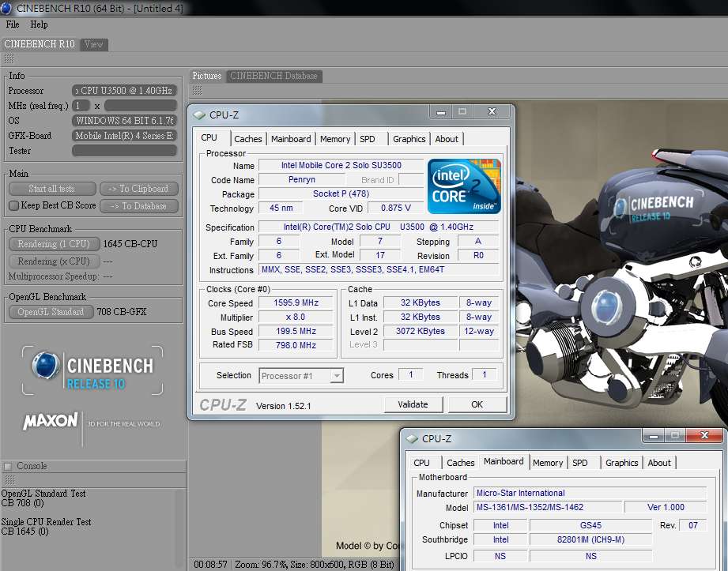The image size is (728, 571).
Task: Switch to the CINEBENCH Database tab
Action: click(273, 76)
